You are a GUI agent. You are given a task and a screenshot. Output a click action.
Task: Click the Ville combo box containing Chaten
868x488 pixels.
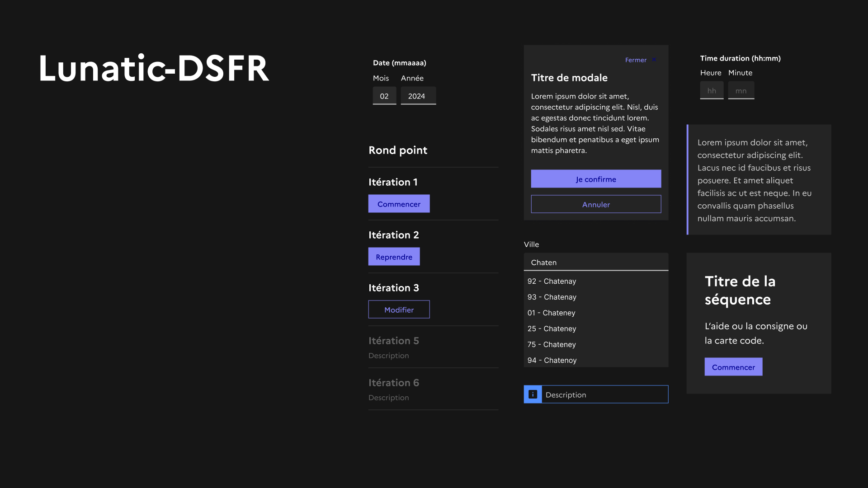[x=596, y=262]
